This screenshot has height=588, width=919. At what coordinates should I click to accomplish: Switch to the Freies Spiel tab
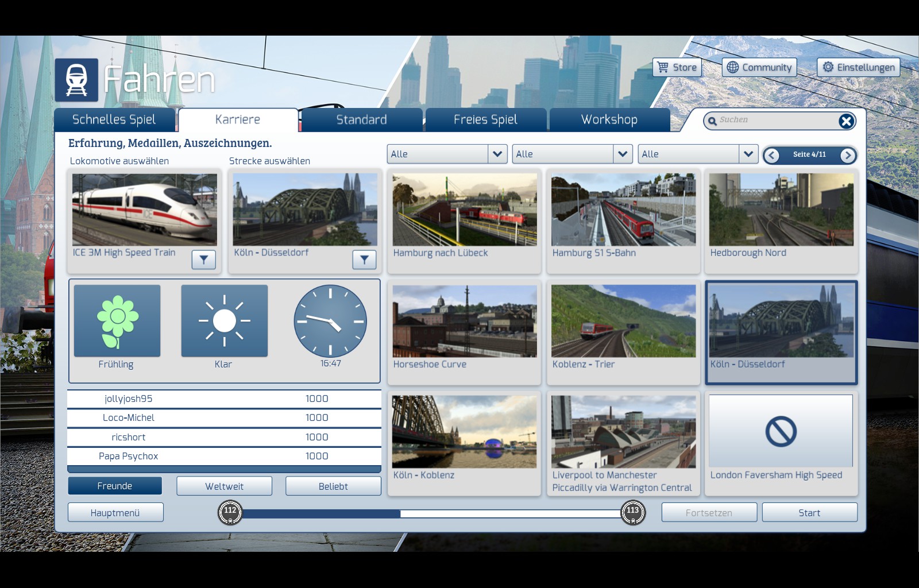(x=486, y=119)
